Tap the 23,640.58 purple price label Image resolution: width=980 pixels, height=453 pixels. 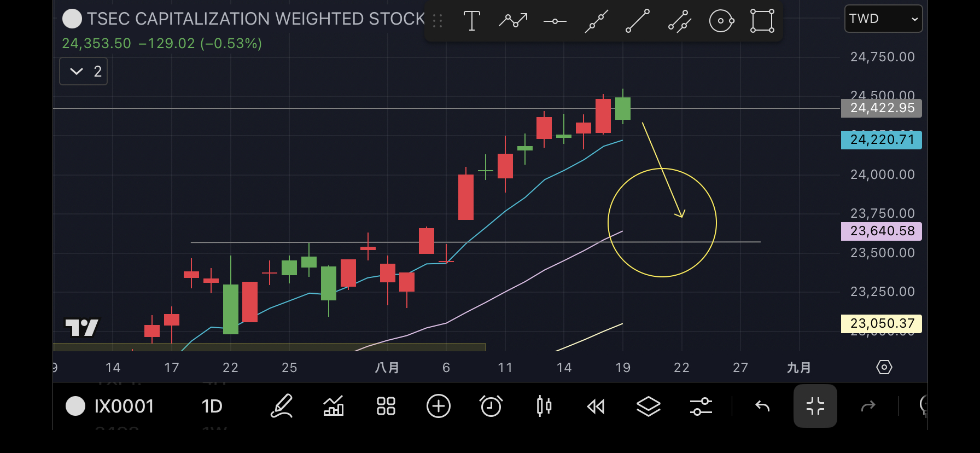click(x=882, y=231)
